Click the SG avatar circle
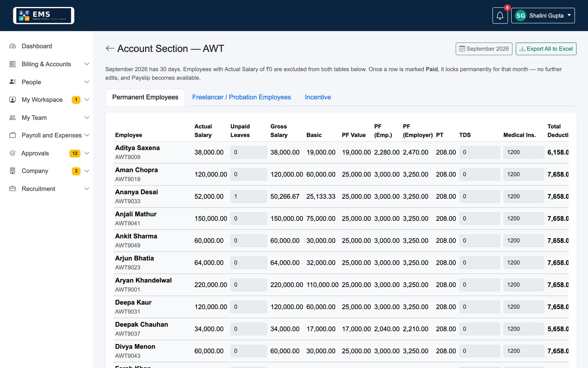 point(520,15)
